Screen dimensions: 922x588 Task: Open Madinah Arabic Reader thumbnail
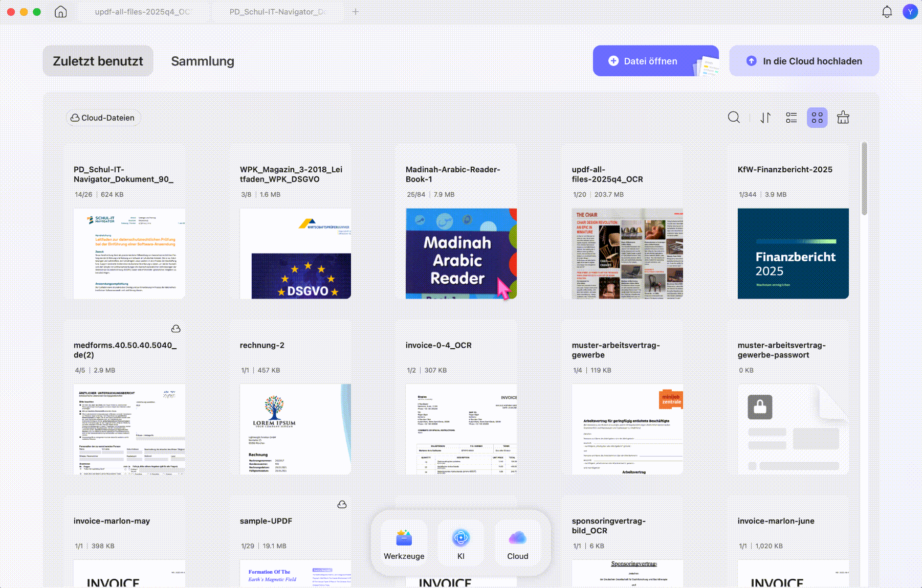[461, 254]
